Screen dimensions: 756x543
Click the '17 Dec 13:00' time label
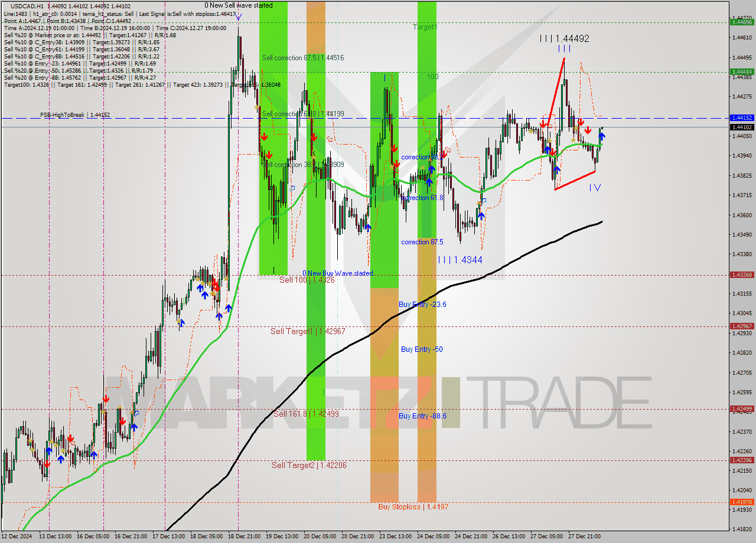(x=168, y=536)
